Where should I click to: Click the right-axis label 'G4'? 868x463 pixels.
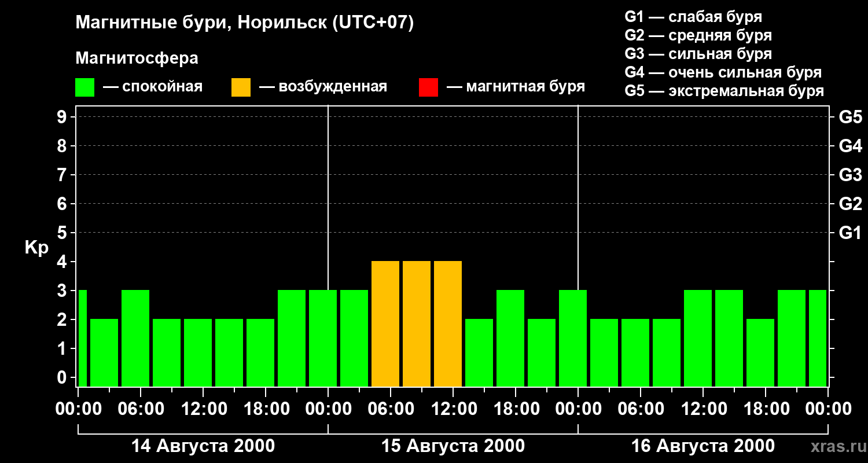[850, 146]
